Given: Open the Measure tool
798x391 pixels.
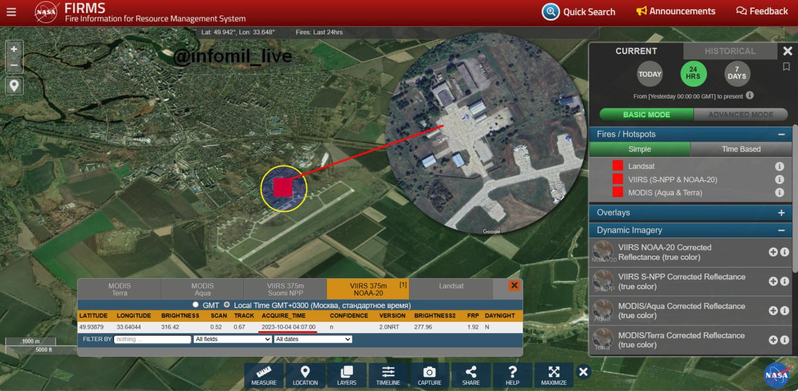Looking at the screenshot, I should [x=264, y=375].
